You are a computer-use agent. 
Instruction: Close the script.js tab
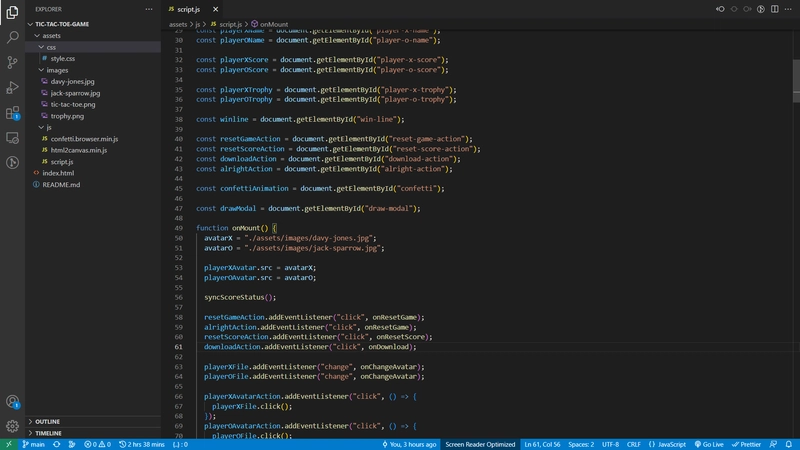coord(215,9)
